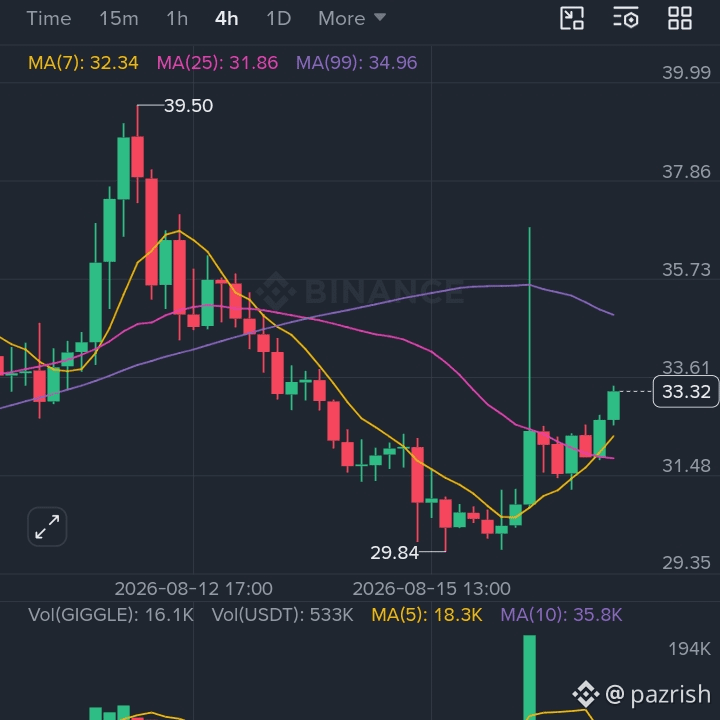Click the 35.73 price axis label

686,270
